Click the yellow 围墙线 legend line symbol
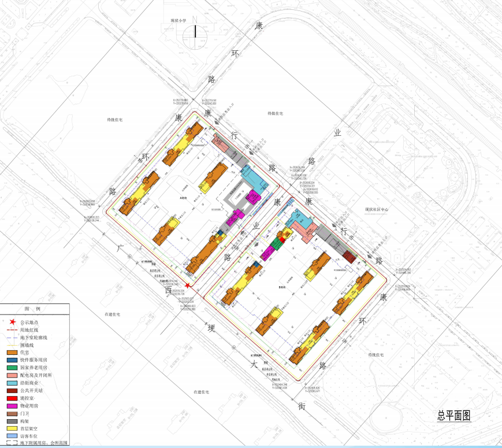Viewport: 502px width, 448px height. (x=12, y=345)
